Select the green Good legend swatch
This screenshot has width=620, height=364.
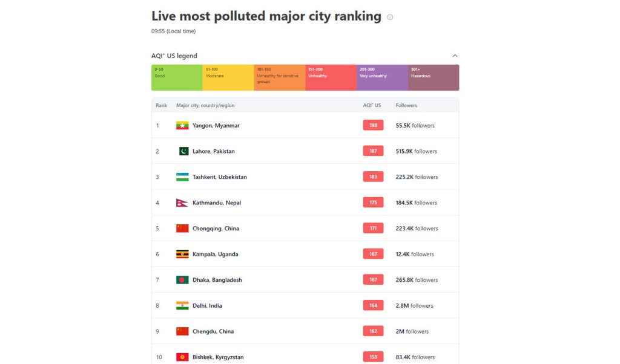pos(177,78)
